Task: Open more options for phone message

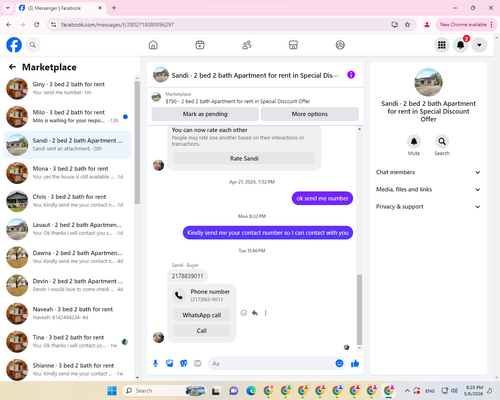Action: pyautogui.click(x=266, y=313)
